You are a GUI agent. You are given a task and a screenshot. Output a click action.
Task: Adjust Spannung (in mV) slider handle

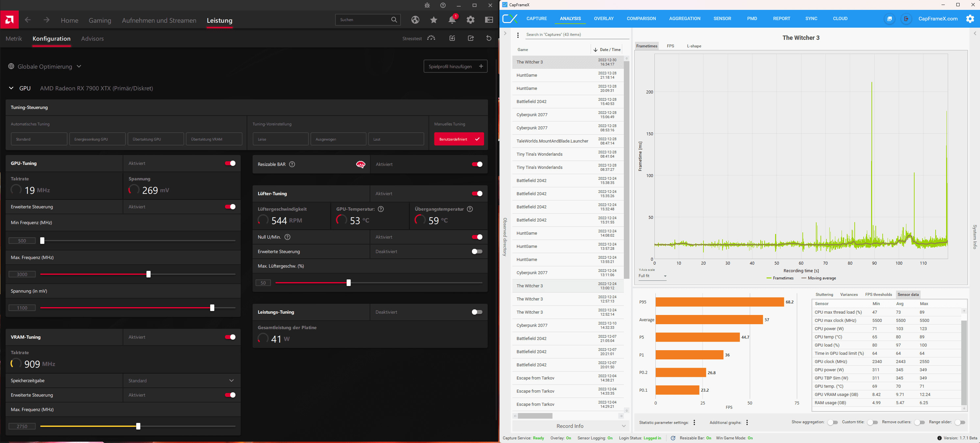pos(212,307)
